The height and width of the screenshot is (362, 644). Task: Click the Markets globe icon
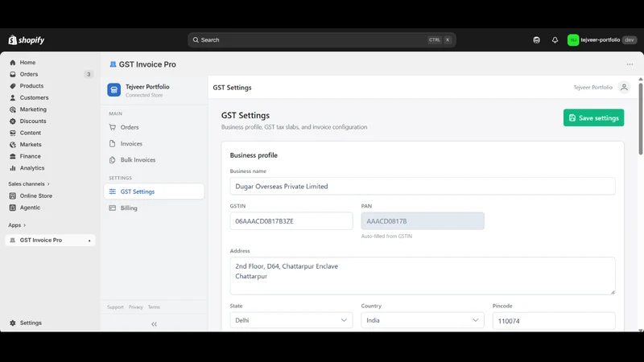(13, 145)
